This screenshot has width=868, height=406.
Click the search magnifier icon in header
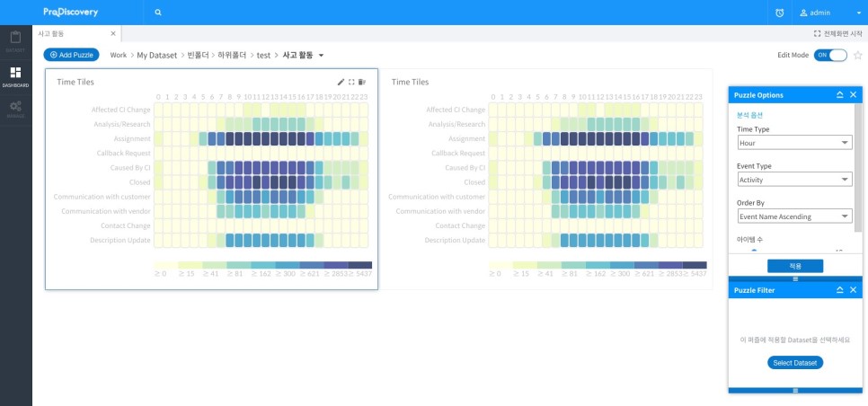[x=158, y=13]
